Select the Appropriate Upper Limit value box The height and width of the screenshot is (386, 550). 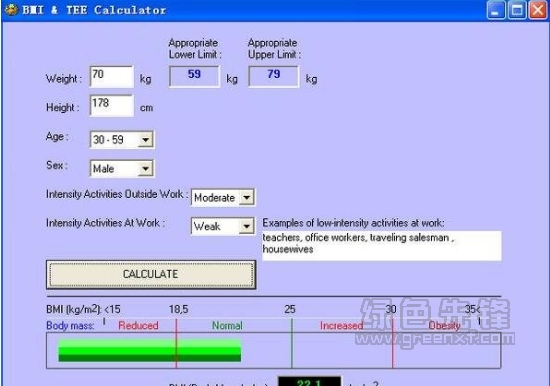[x=274, y=76]
